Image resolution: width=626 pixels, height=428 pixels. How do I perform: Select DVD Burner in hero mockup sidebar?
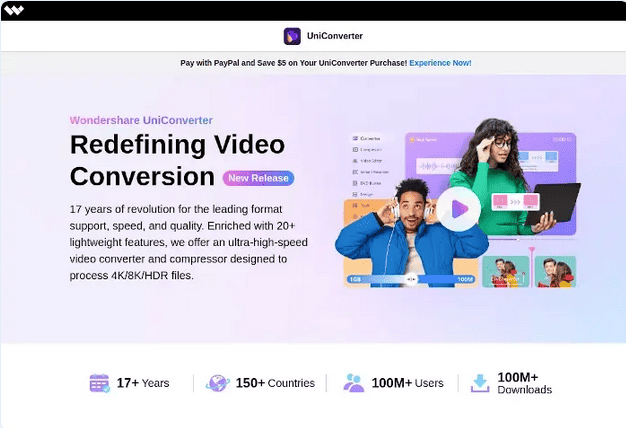pos(367,183)
